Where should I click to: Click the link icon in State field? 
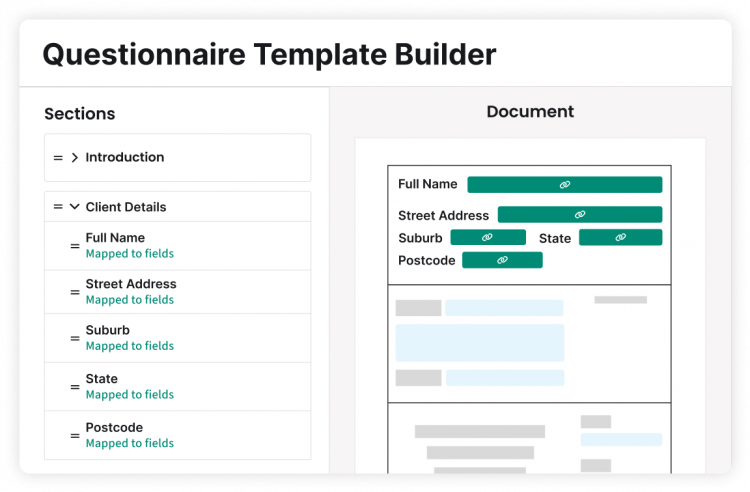coord(620,237)
